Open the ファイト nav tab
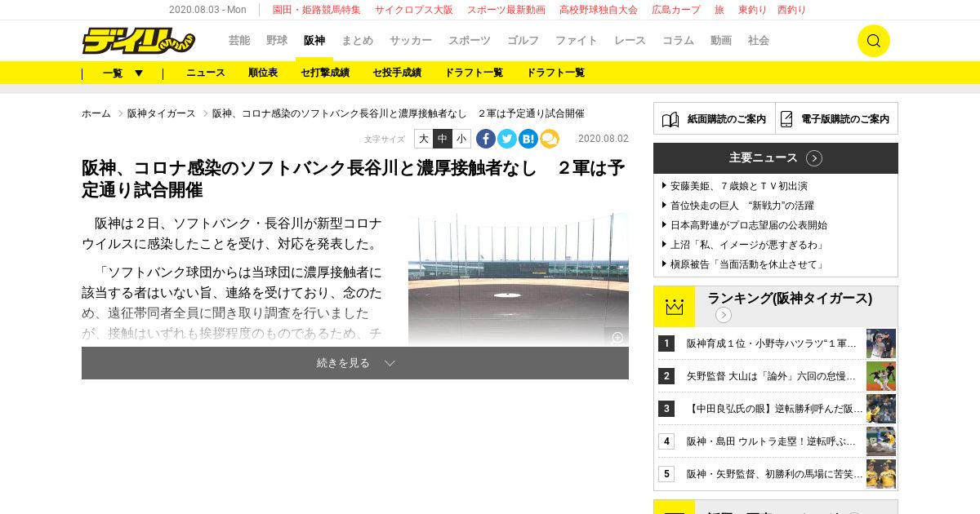This screenshot has width=980, height=514. click(x=577, y=40)
